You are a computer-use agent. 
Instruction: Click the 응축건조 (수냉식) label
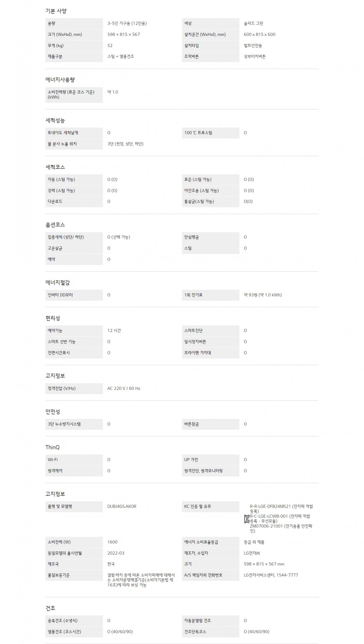[63, 621]
